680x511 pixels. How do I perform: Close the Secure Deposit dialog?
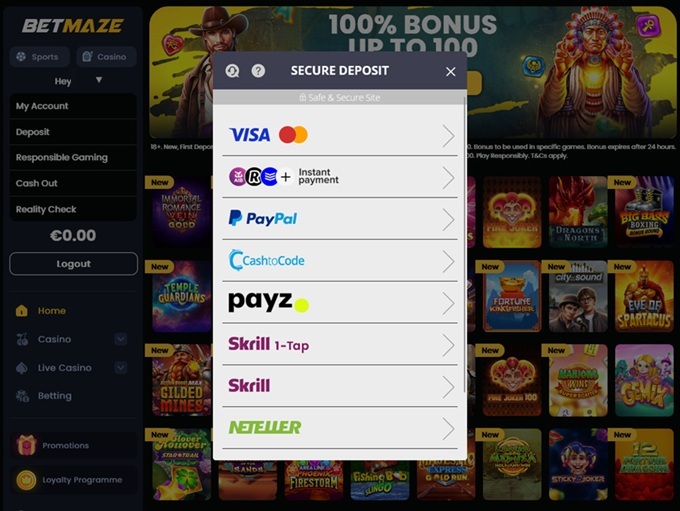(451, 72)
